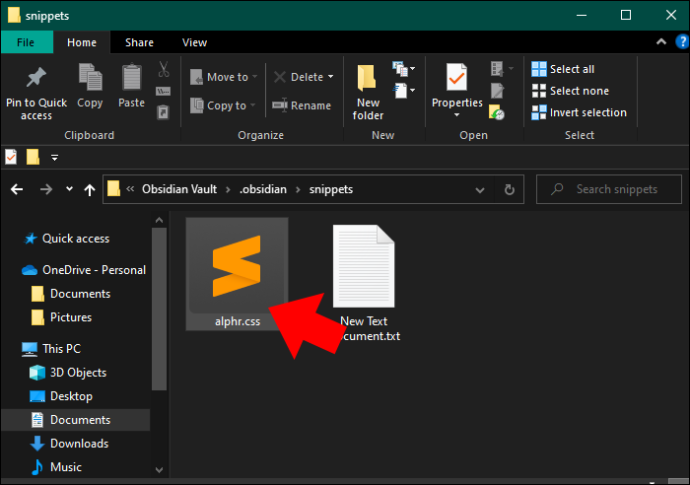Click the Pin to Quick access icon

coord(36,78)
